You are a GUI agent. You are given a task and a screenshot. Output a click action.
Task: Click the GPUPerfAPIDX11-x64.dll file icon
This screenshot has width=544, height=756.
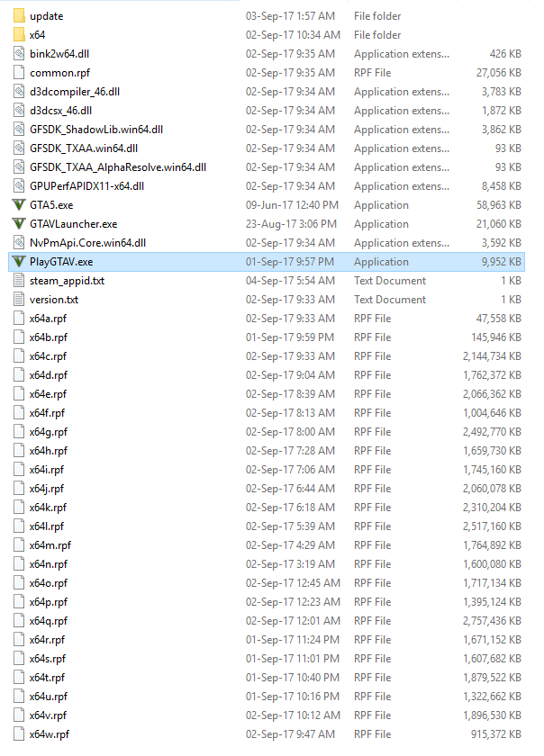point(19,185)
